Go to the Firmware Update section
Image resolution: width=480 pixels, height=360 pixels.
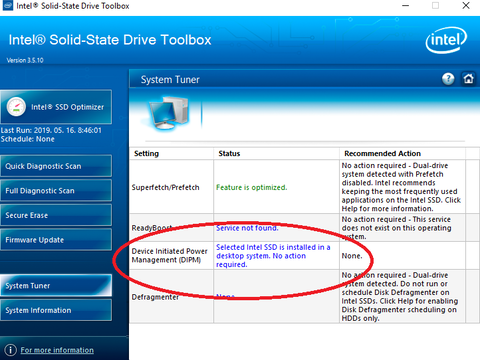(56, 240)
